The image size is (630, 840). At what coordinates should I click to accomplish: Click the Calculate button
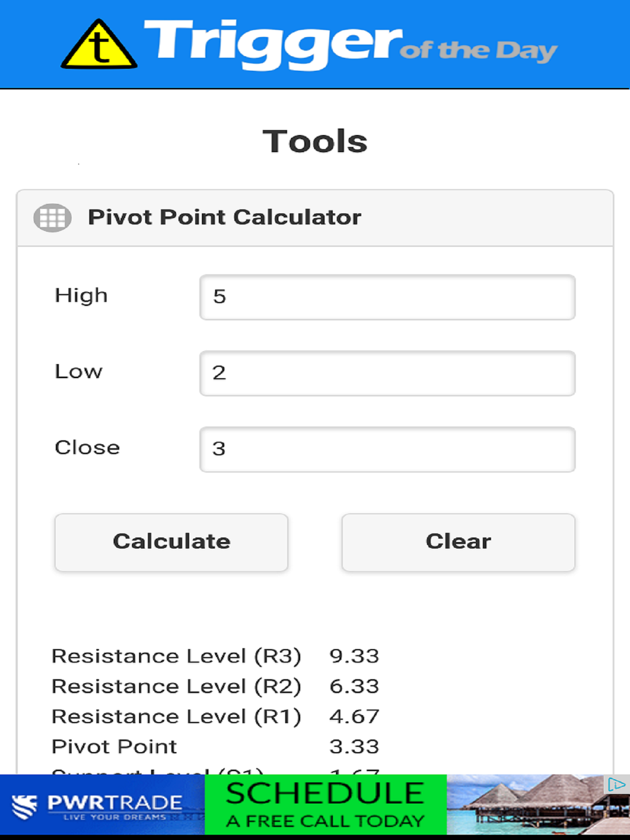point(171,542)
